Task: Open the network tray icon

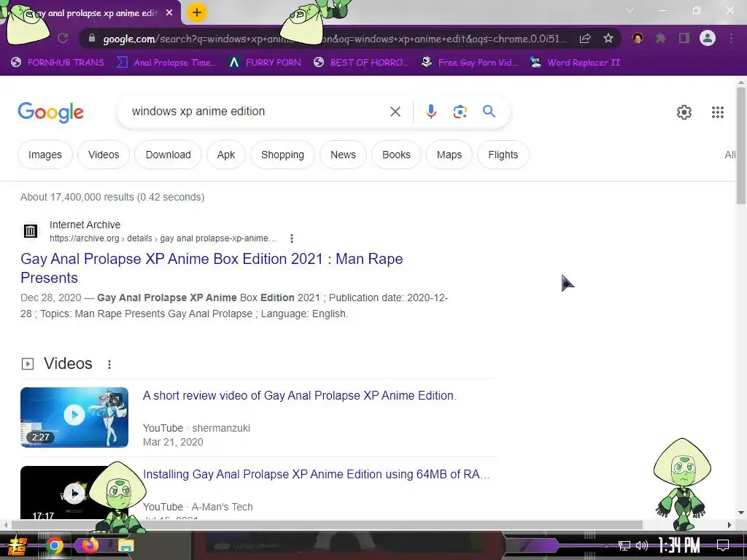Action: click(624, 545)
